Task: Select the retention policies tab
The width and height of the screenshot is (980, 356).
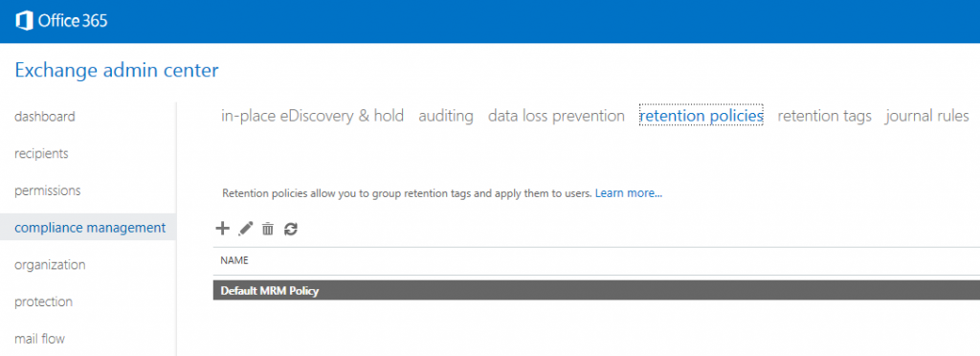Action: point(702,116)
